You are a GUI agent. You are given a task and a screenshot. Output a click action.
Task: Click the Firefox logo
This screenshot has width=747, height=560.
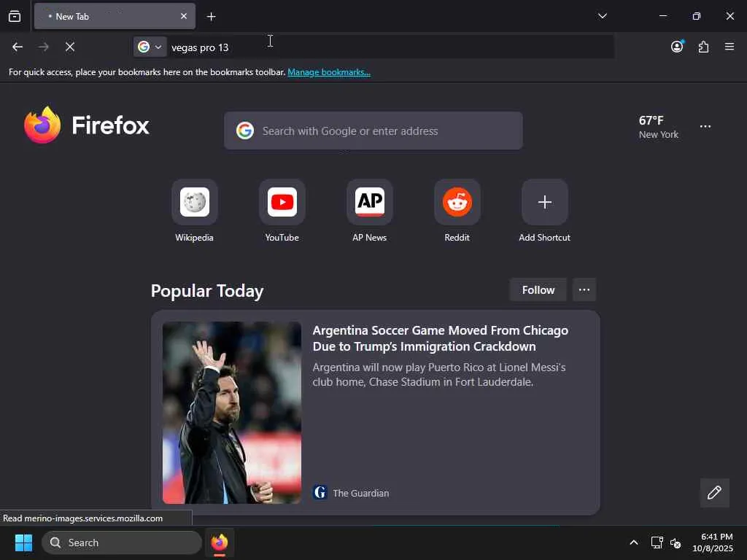[87, 125]
